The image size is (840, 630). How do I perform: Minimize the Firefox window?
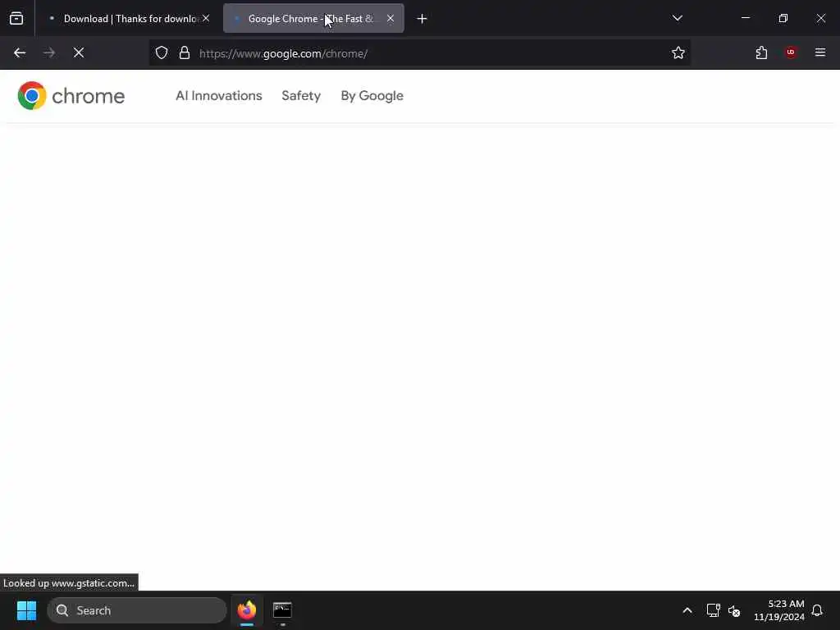tap(745, 18)
